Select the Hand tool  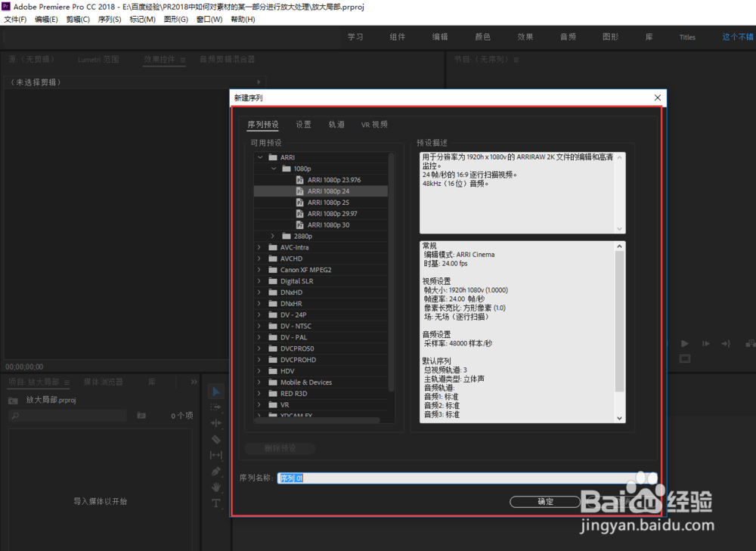(216, 487)
